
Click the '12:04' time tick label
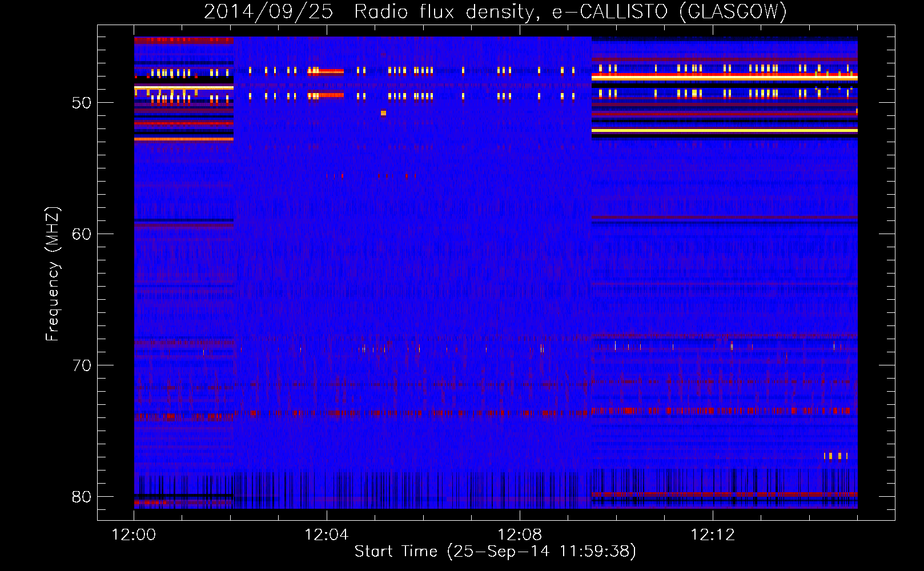(x=327, y=535)
